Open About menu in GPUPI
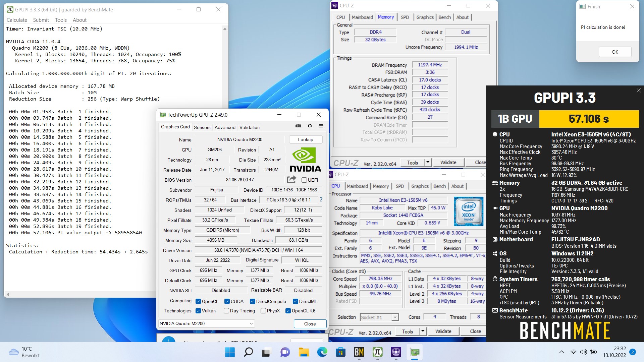The width and height of the screenshot is (644, 362). click(79, 20)
